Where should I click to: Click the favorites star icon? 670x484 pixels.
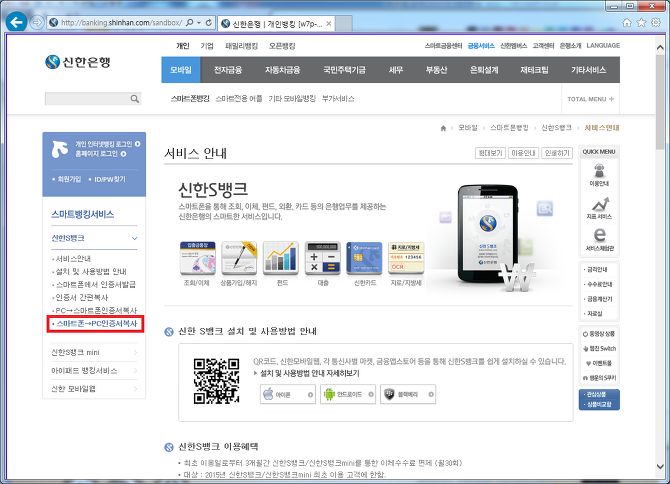[x=641, y=22]
